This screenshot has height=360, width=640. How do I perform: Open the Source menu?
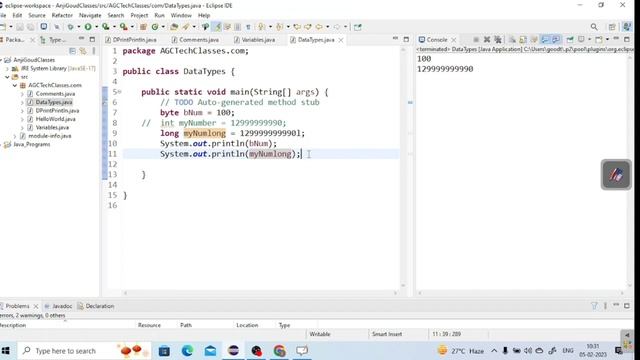tap(37, 15)
